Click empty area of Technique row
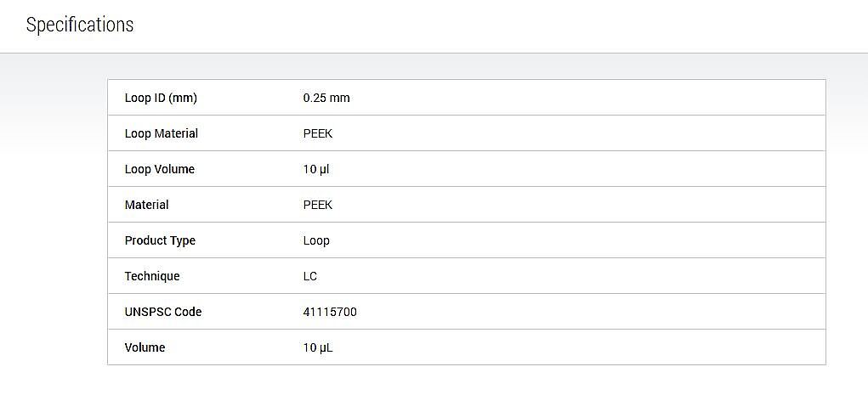868x395 pixels. (x=570, y=276)
